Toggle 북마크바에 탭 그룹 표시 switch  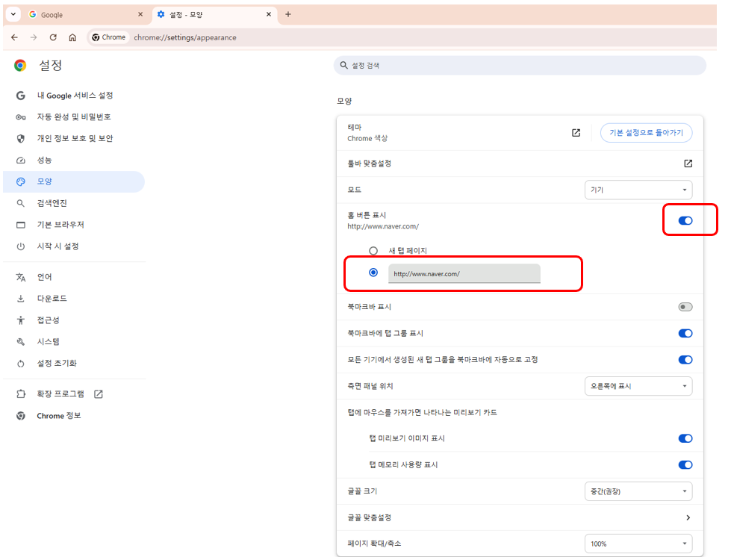(685, 334)
